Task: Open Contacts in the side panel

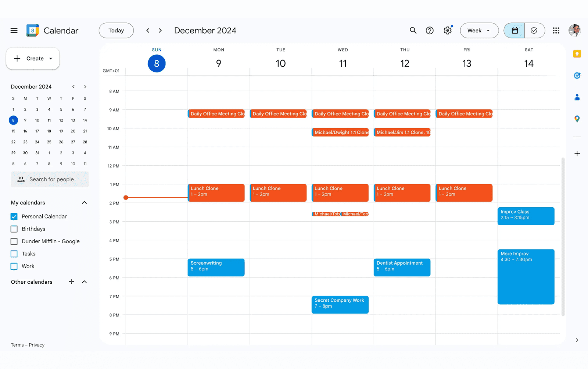Action: pyautogui.click(x=577, y=97)
